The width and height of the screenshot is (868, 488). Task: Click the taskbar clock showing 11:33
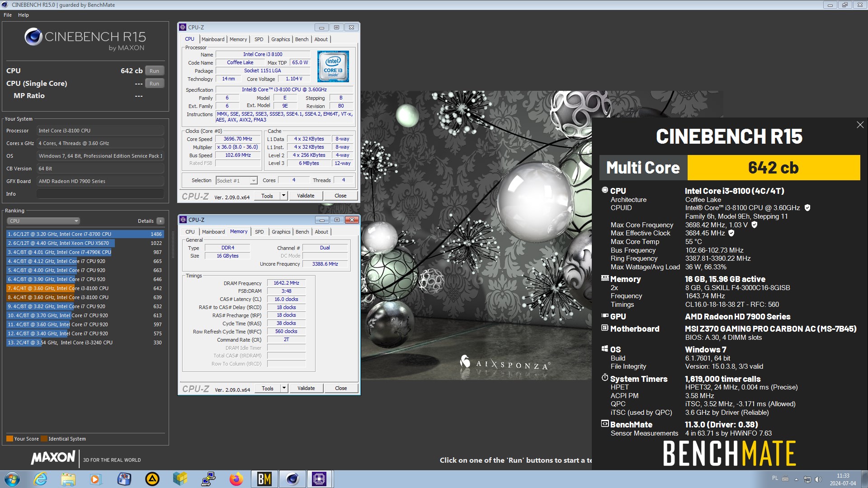(x=843, y=479)
